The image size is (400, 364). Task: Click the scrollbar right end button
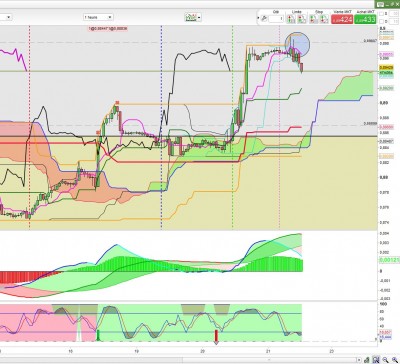click(359, 360)
